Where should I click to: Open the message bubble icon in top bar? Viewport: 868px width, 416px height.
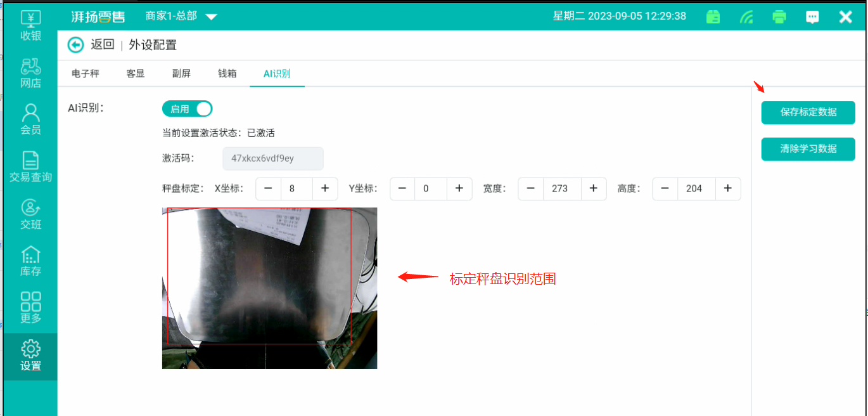(812, 16)
